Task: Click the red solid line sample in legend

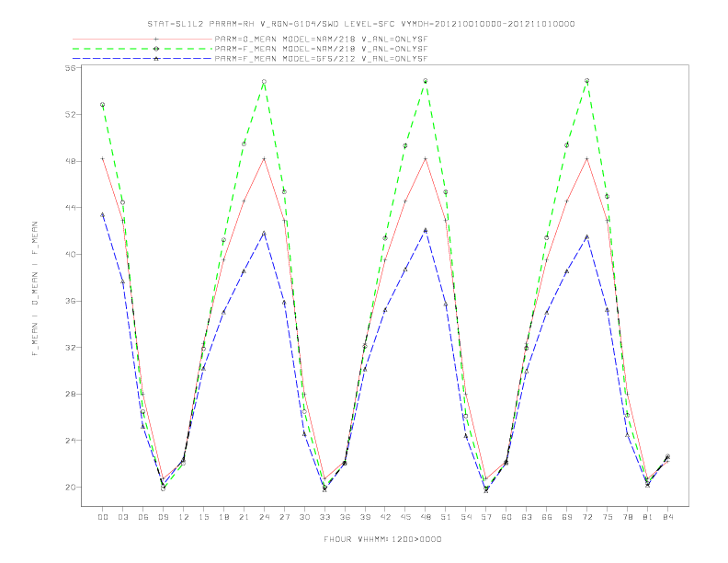Action: coord(142,39)
